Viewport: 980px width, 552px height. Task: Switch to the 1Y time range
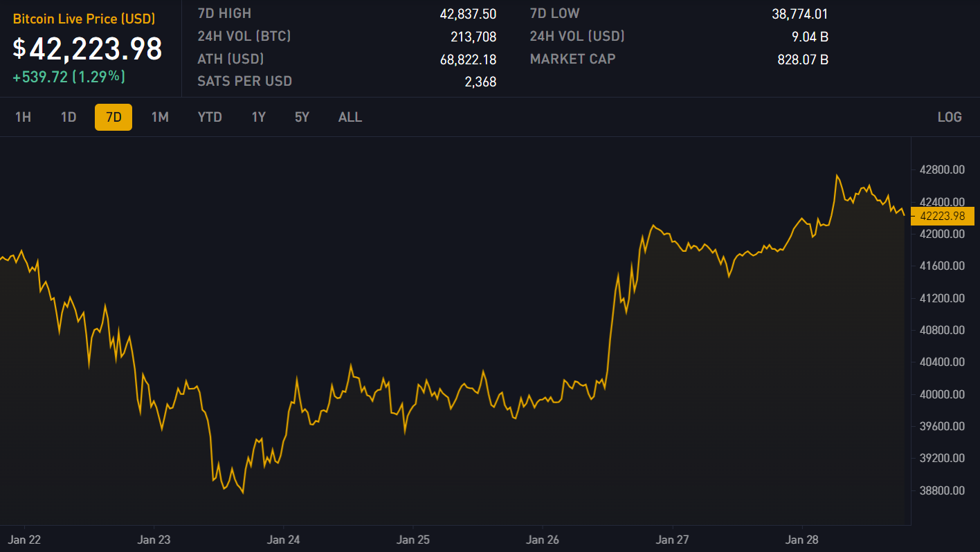coord(259,117)
